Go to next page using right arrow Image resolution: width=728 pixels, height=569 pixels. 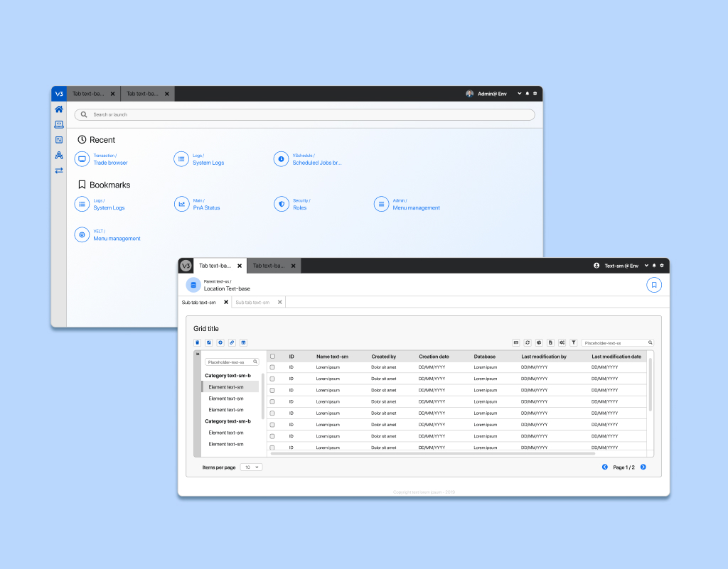(x=643, y=467)
